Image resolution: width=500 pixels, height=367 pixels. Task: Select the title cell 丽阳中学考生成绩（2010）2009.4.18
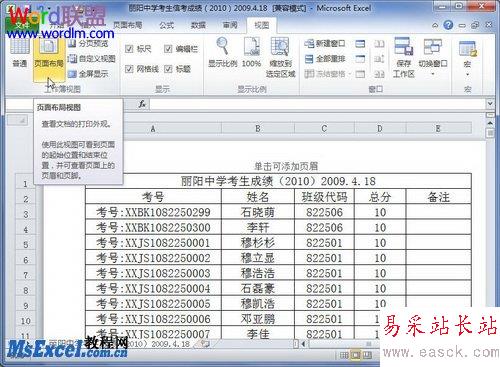click(x=278, y=181)
